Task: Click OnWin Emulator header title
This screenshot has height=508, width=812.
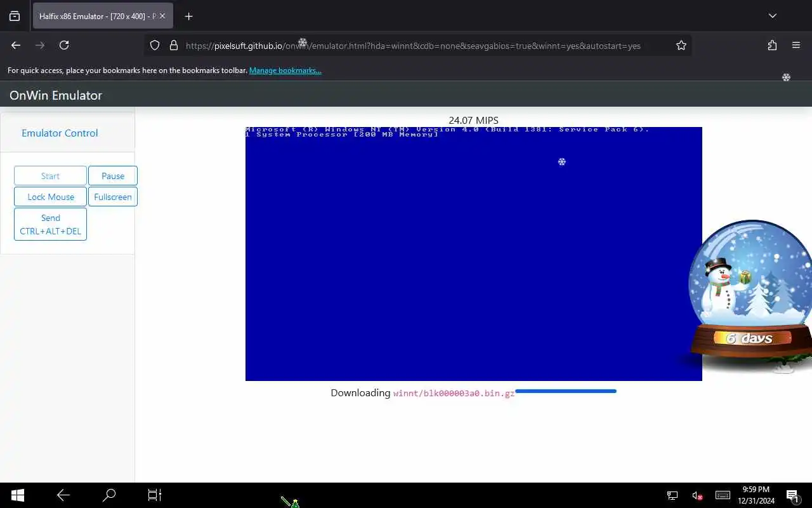Action: coord(56,95)
